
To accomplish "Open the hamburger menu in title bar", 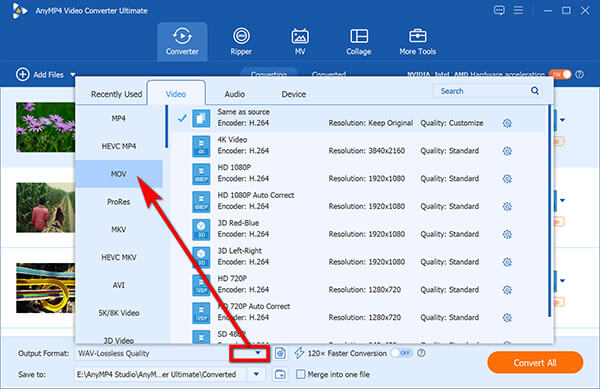I will (518, 10).
